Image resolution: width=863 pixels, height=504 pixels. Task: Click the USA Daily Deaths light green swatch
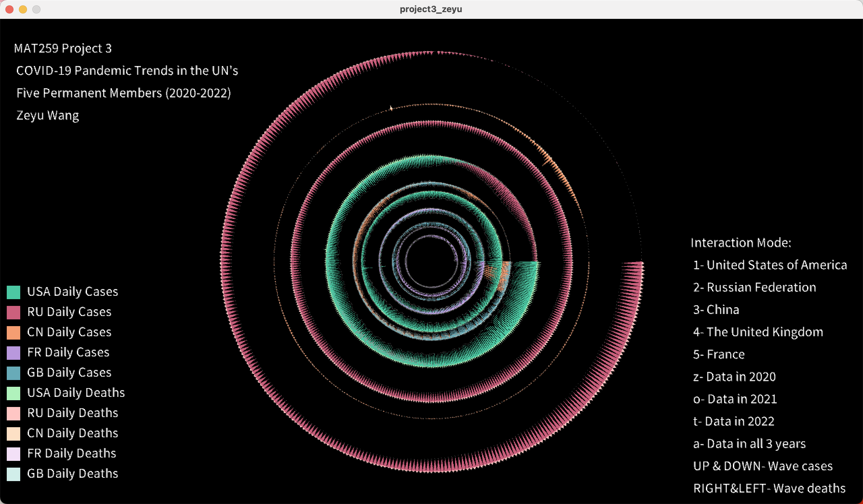[13, 393]
